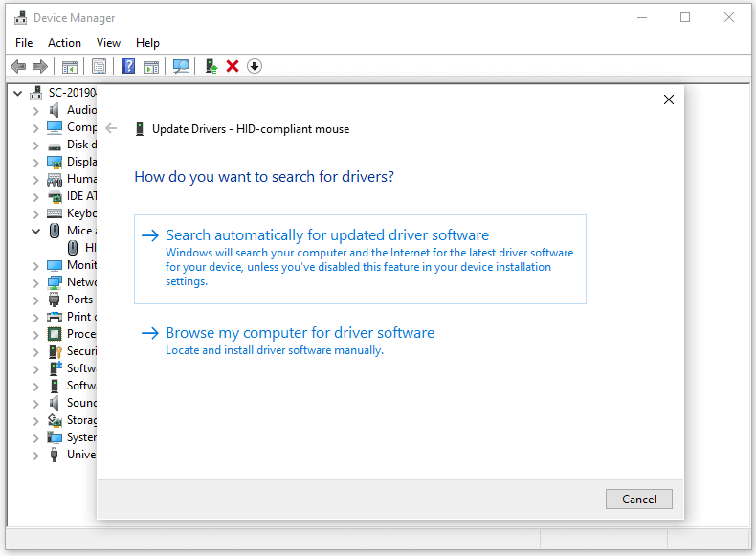
Task: Click Scan for hardware changes icon
Action: [181, 67]
